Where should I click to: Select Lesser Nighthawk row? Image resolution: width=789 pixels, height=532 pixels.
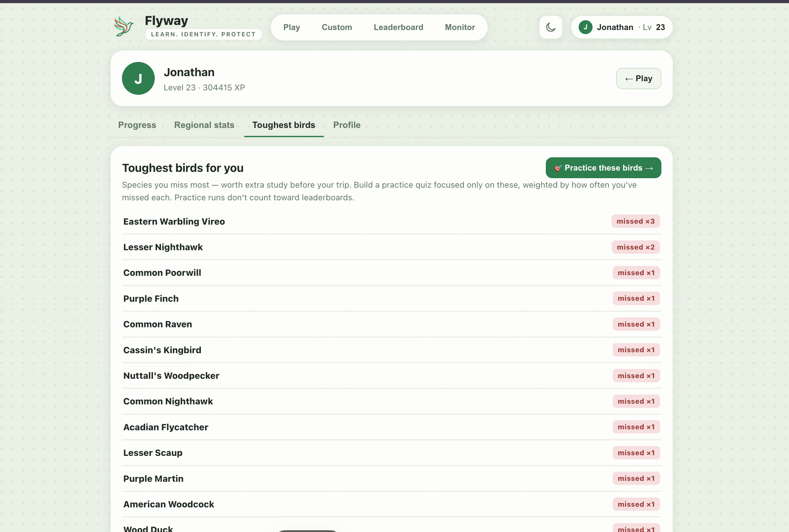pos(391,247)
